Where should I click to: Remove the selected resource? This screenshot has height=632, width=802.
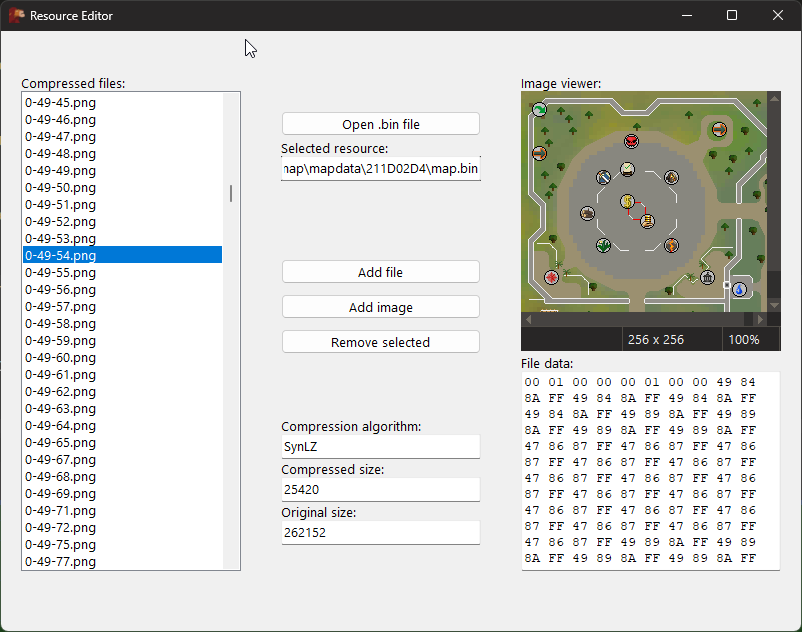tap(380, 342)
